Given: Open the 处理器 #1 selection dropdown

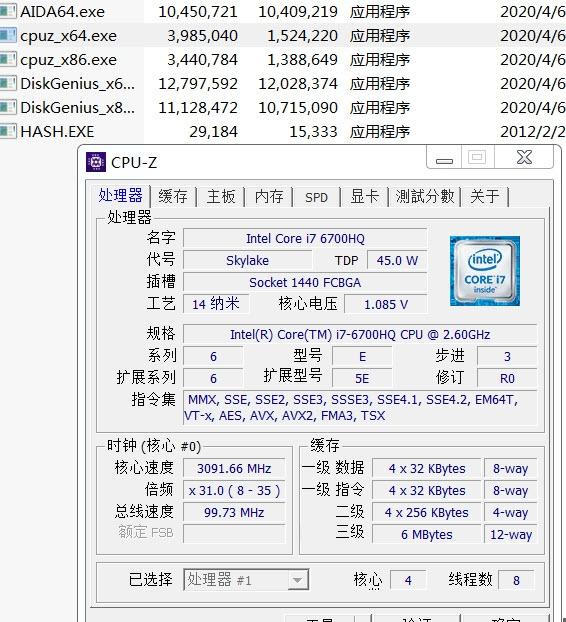Looking at the screenshot, I should 246,580.
